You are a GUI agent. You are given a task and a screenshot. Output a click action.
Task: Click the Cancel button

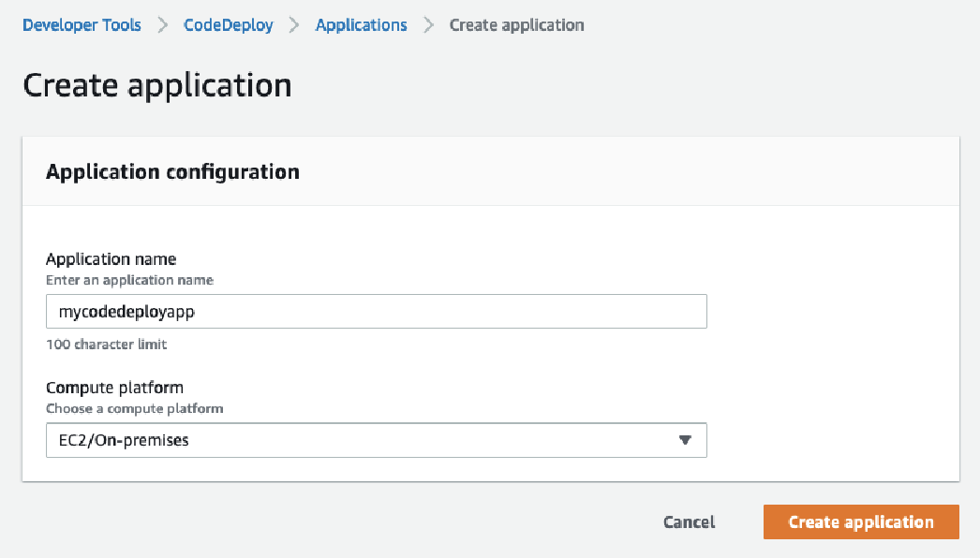(690, 521)
